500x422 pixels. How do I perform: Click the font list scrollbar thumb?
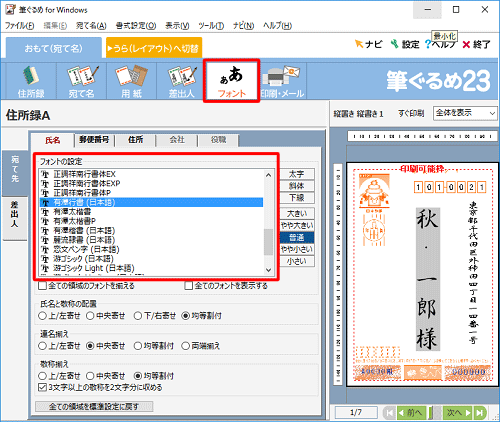[268, 242]
